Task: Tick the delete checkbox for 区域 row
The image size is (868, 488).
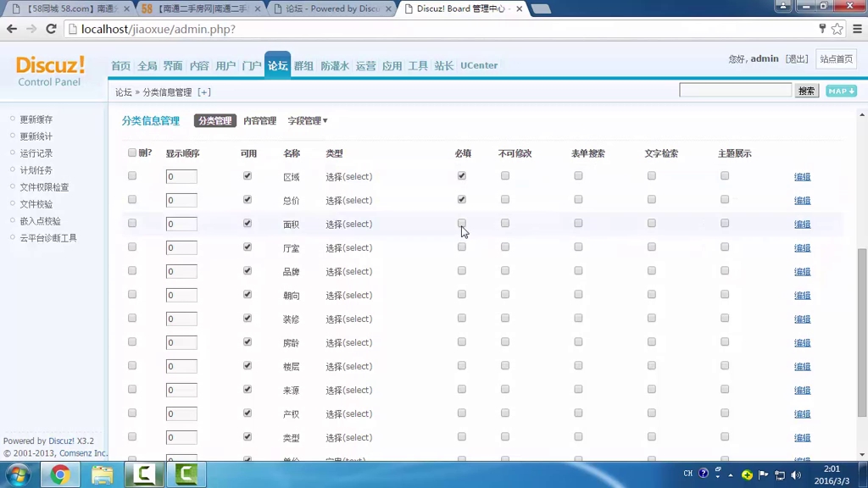Action: point(131,176)
